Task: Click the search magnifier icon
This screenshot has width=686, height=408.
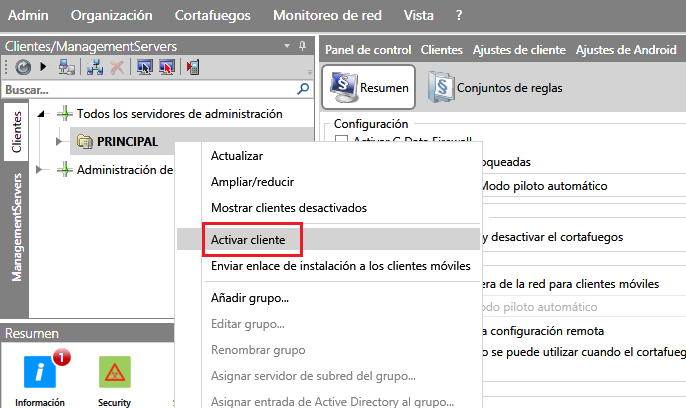Action: point(302,89)
